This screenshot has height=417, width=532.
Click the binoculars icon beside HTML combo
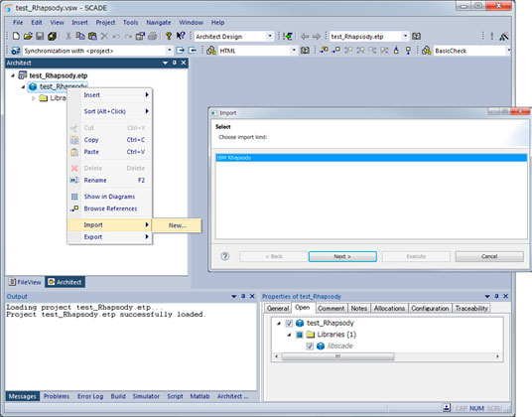[211, 51]
